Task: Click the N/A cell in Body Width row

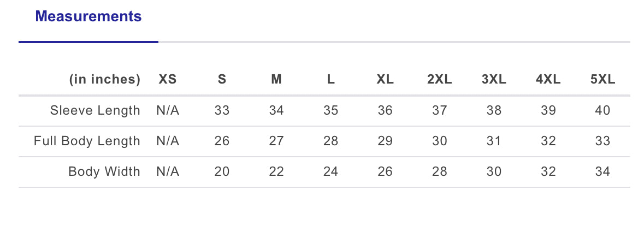Action: click(x=168, y=172)
